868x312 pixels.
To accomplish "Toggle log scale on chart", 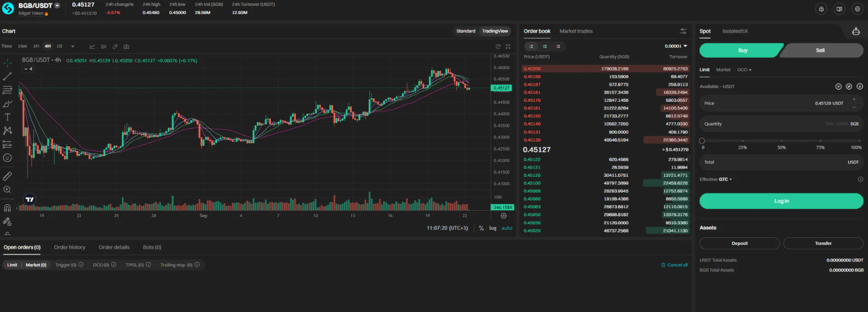I will click(x=493, y=228).
